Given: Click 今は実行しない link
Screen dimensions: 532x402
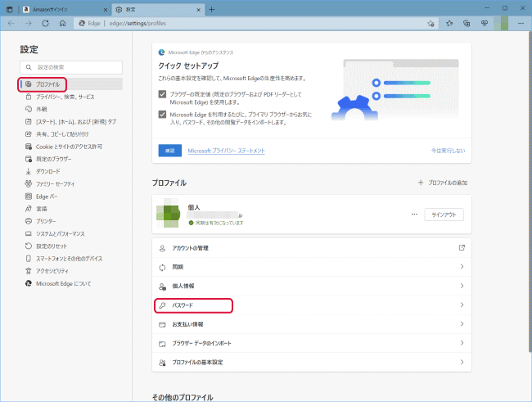Looking at the screenshot, I should [448, 151].
